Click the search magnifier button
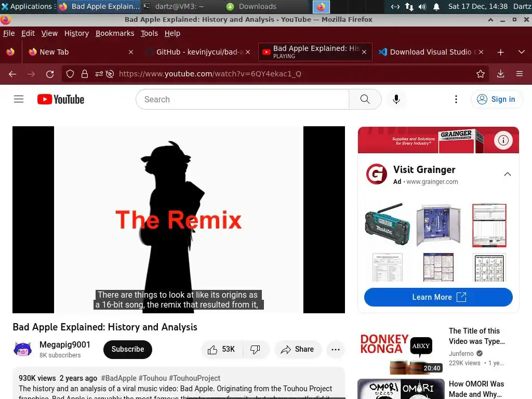Image resolution: width=532 pixels, height=399 pixels. click(365, 99)
